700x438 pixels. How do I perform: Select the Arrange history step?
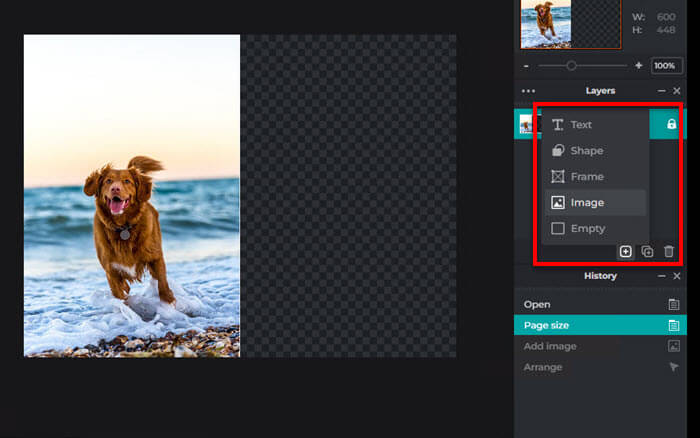point(600,367)
